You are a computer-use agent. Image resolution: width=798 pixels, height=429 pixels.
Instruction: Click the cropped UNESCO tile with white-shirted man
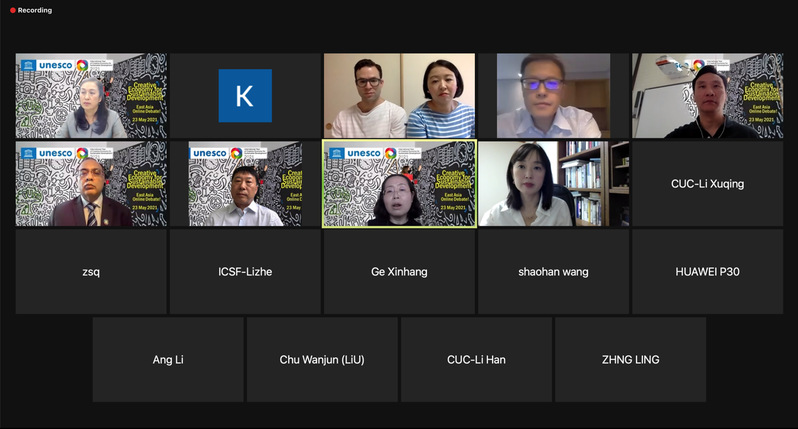[x=245, y=184]
